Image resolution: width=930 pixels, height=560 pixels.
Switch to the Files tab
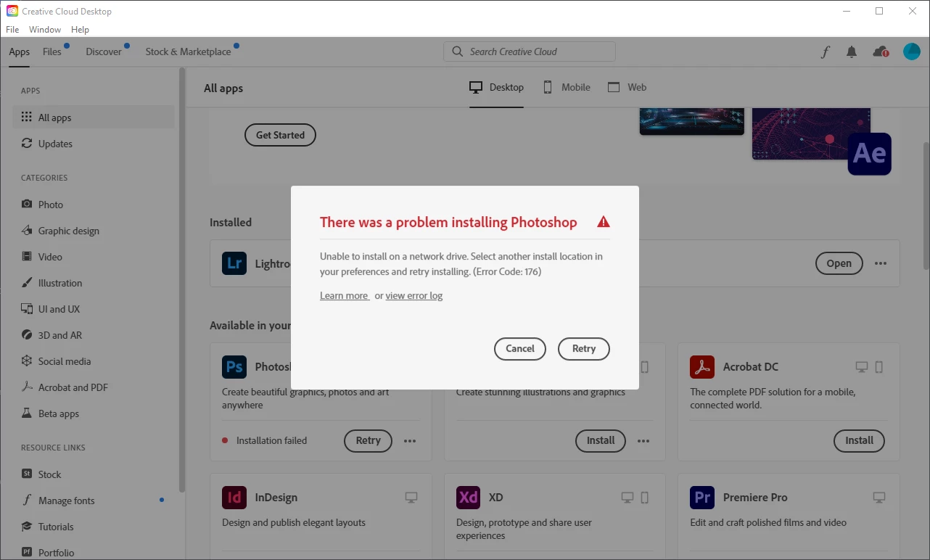pyautogui.click(x=52, y=52)
